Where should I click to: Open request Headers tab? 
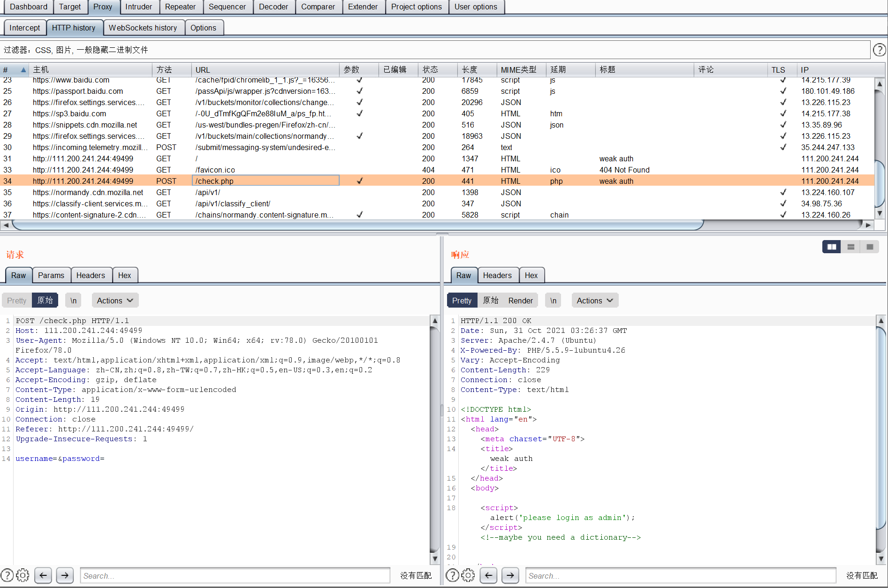[x=91, y=275]
